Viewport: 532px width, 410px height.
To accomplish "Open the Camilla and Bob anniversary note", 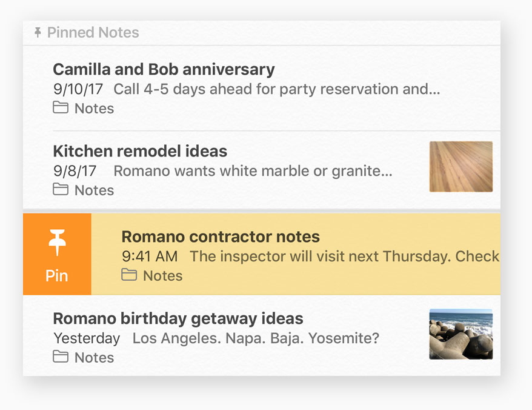I will [x=164, y=69].
